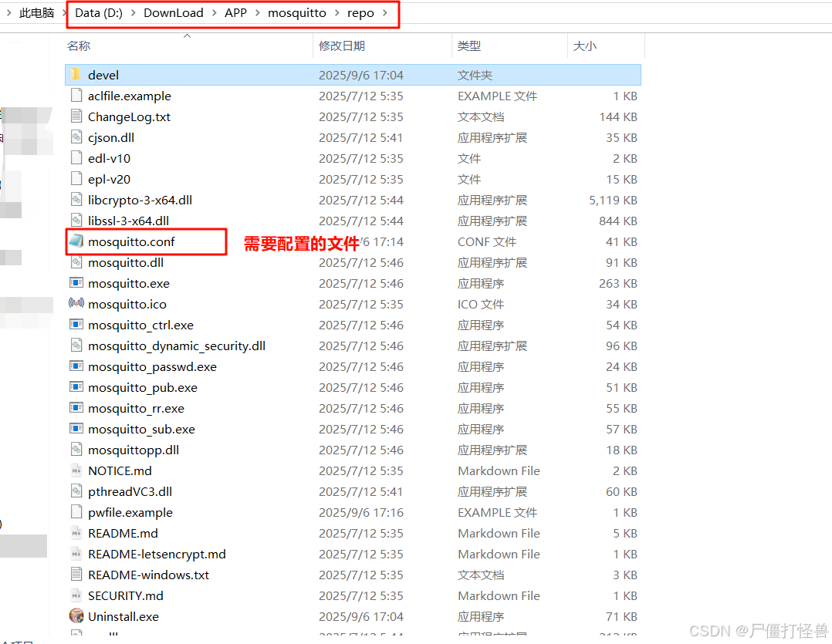Click the libssl-3-x64.dll icon
Image resolution: width=832 pixels, height=644 pixels.
pyautogui.click(x=76, y=221)
